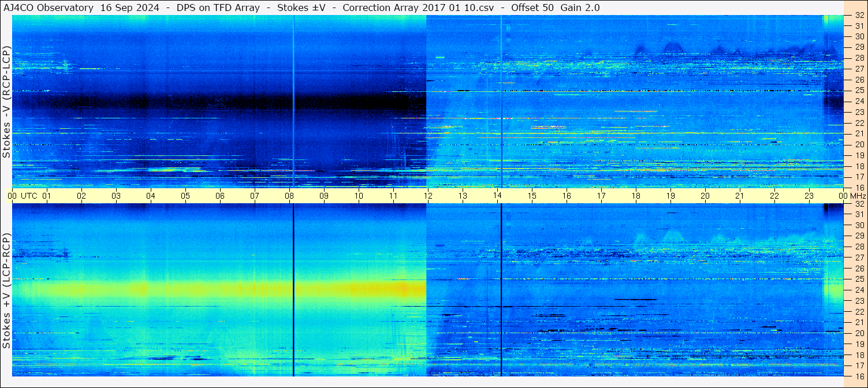
Task: Click 23 MHz tick in lower Stokes +V panel
Action: pos(859,301)
